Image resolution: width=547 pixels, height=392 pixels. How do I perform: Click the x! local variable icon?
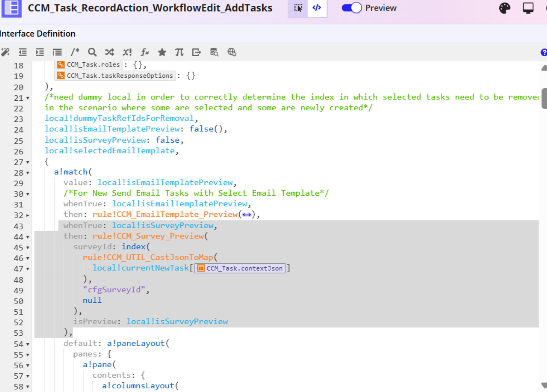pos(127,52)
